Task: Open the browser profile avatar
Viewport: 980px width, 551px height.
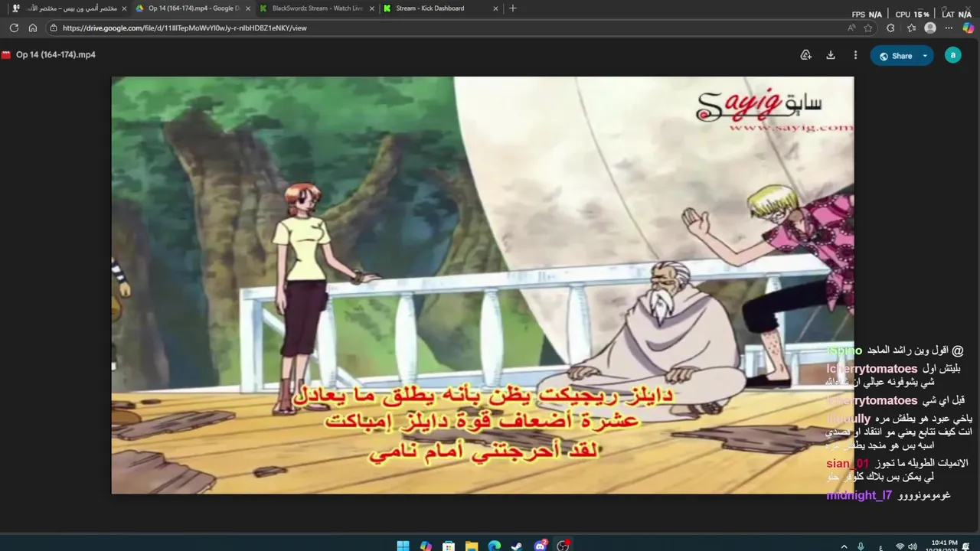Action: pos(930,28)
